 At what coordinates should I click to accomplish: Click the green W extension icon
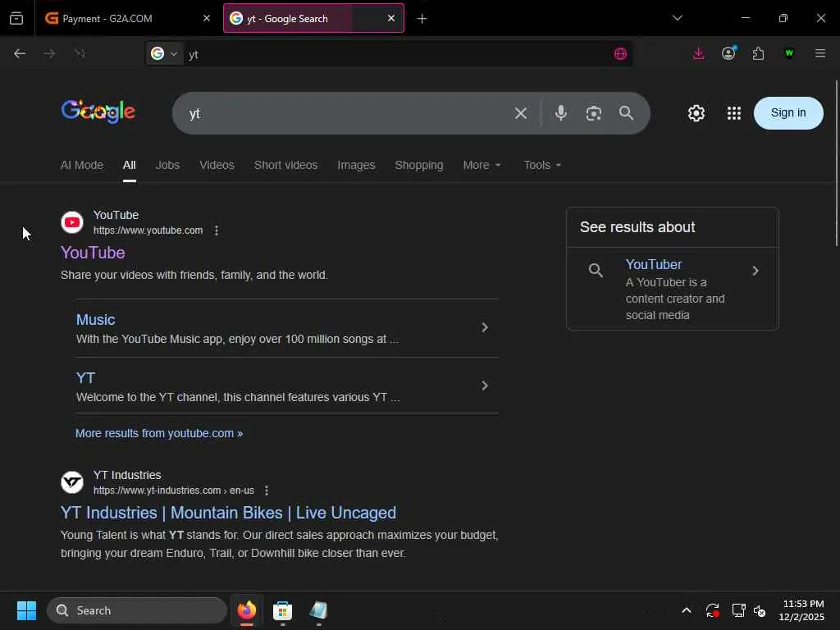788,53
